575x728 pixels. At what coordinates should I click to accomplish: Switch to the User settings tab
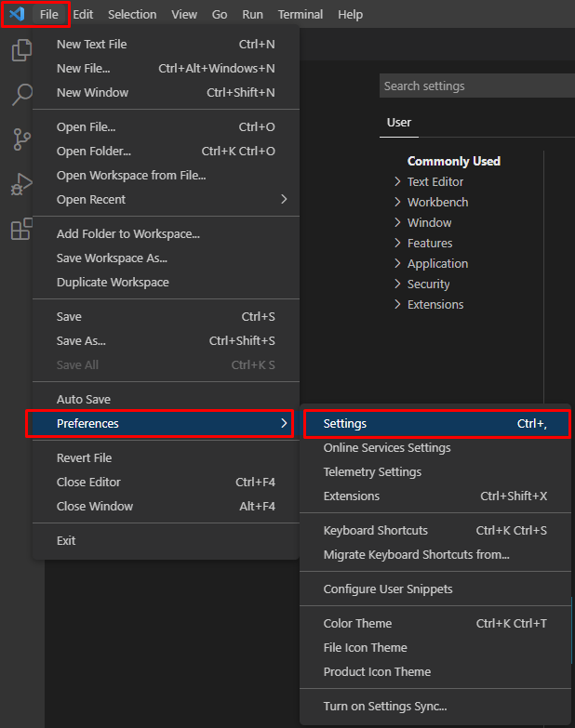399,123
